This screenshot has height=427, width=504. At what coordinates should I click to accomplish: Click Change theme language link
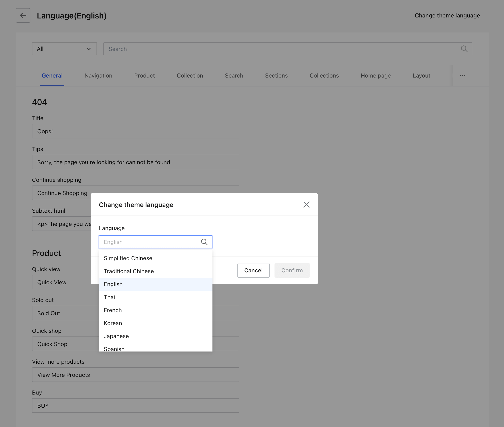click(x=447, y=15)
